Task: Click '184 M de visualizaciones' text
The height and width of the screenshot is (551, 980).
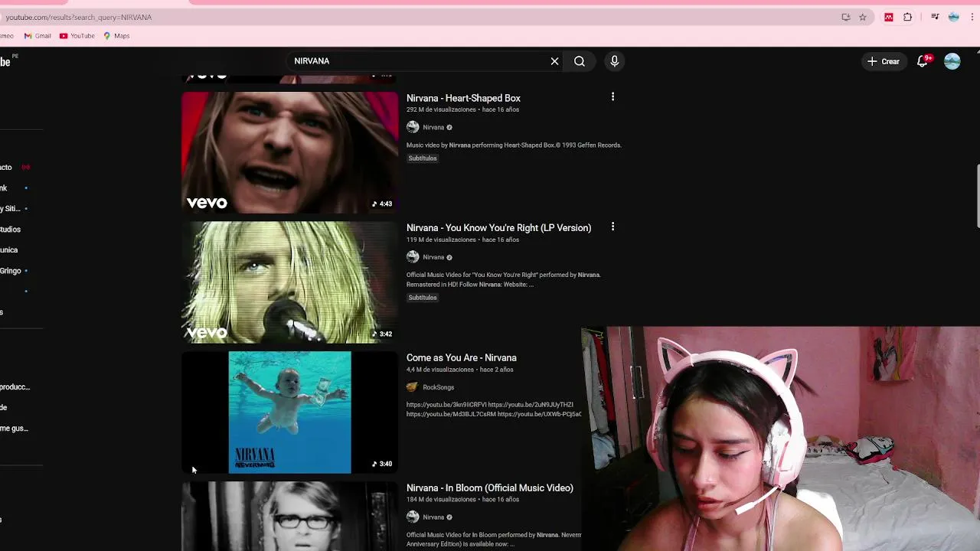Action: click(x=441, y=500)
